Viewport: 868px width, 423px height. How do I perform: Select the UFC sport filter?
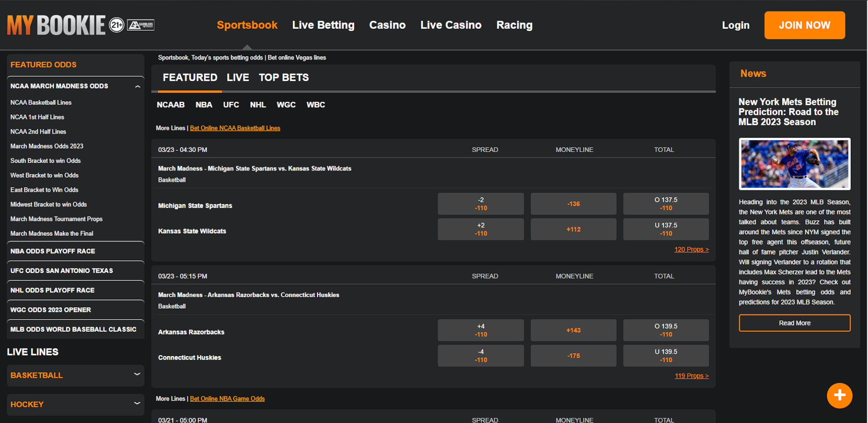[x=231, y=105]
